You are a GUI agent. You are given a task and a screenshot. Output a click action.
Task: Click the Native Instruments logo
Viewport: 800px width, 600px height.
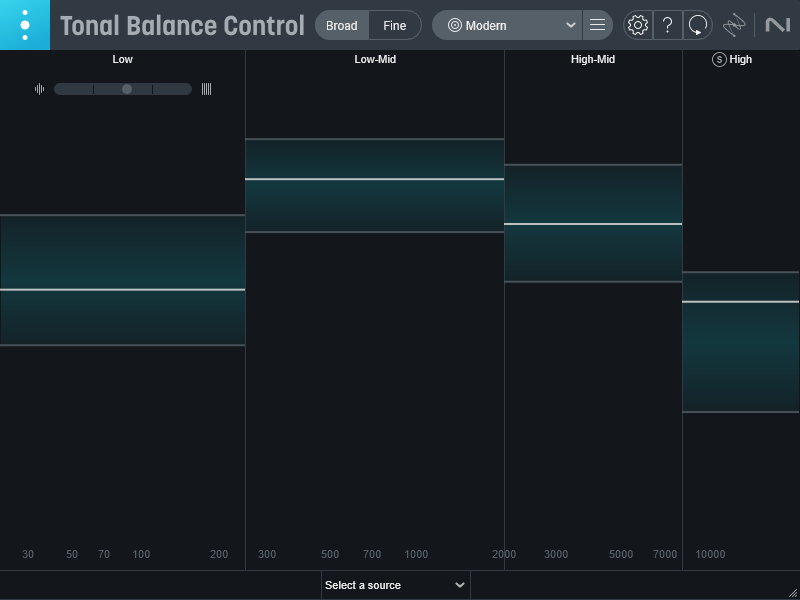pyautogui.click(x=778, y=25)
